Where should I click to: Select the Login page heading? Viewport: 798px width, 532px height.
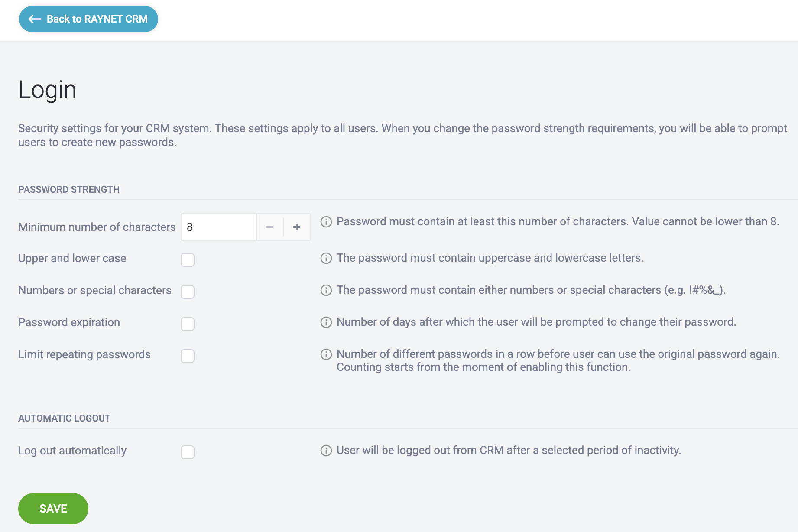click(x=47, y=90)
